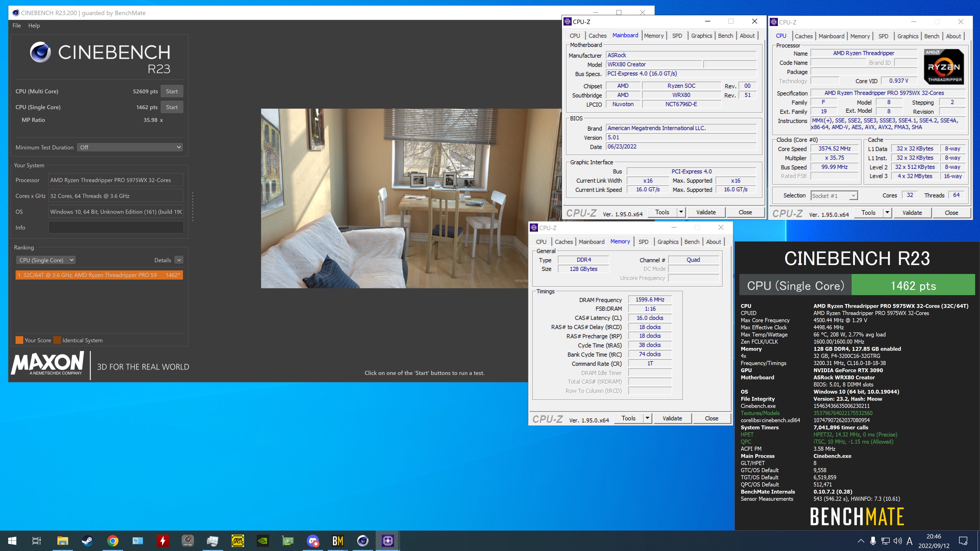The height and width of the screenshot is (551, 980).
Task: Click the Identical System legend swatch
Action: (x=57, y=340)
